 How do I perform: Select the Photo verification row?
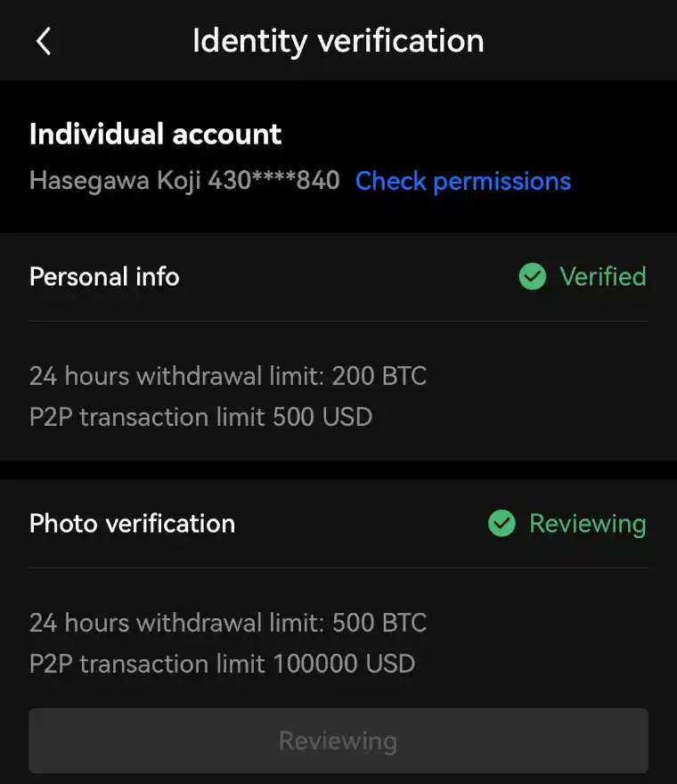click(x=338, y=524)
